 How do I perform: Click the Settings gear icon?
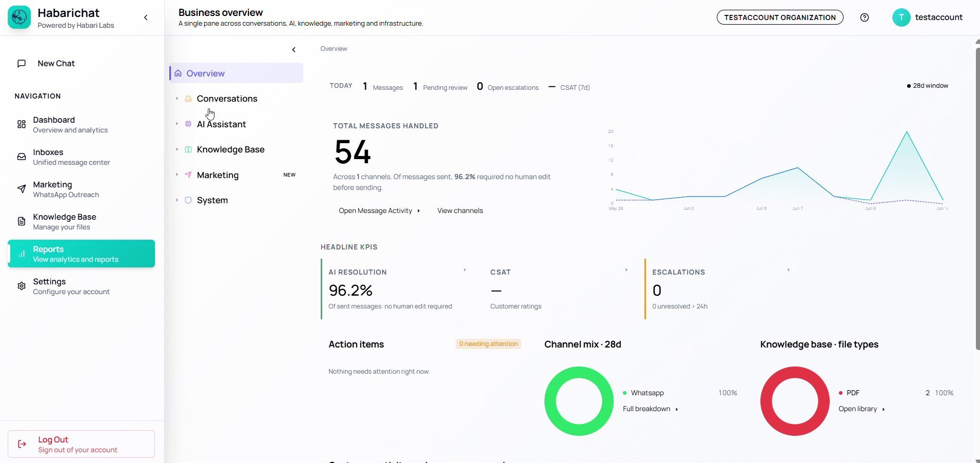coord(22,286)
